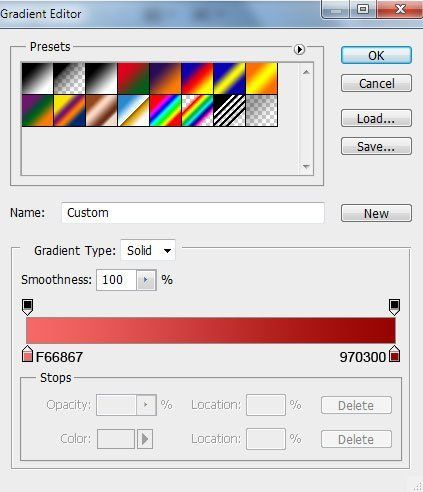Select the orange yellow orange preset
Image resolution: width=423 pixels, height=492 pixels.
261,78
